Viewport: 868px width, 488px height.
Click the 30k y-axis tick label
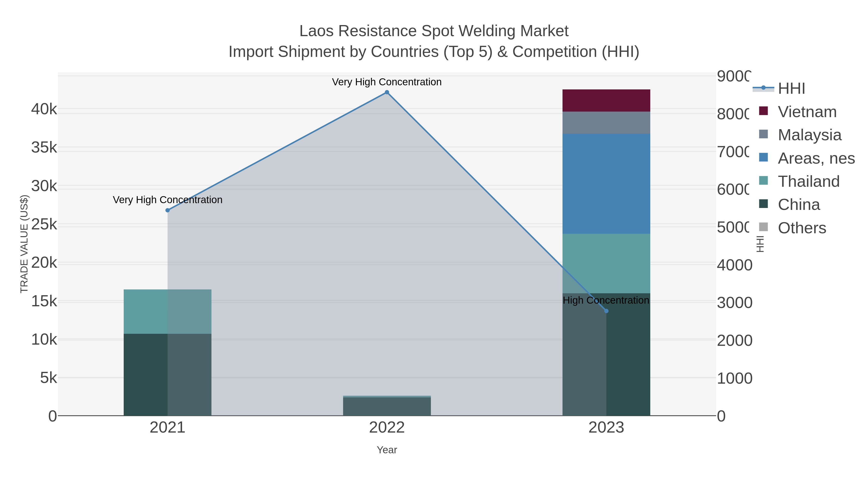(x=44, y=186)
